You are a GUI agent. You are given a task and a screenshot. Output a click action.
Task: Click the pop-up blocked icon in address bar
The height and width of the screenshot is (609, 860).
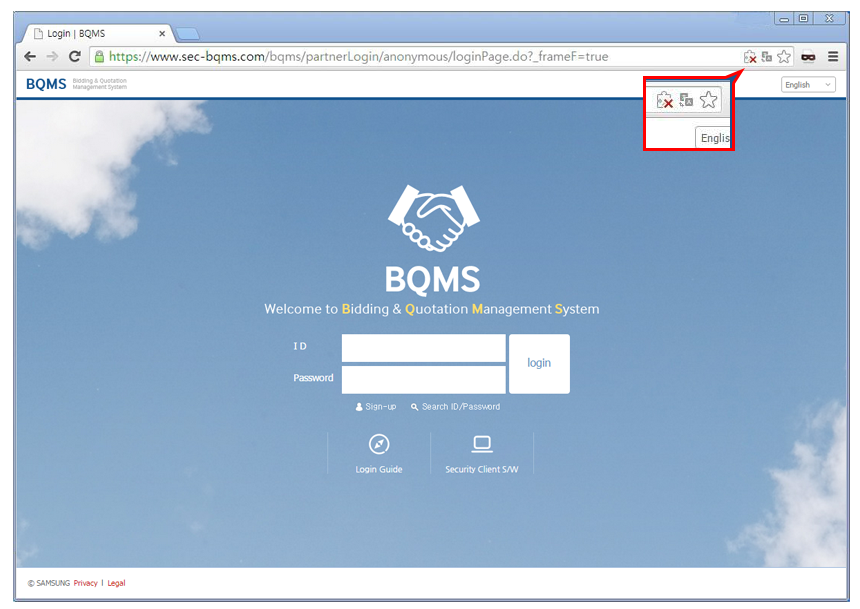click(765, 57)
